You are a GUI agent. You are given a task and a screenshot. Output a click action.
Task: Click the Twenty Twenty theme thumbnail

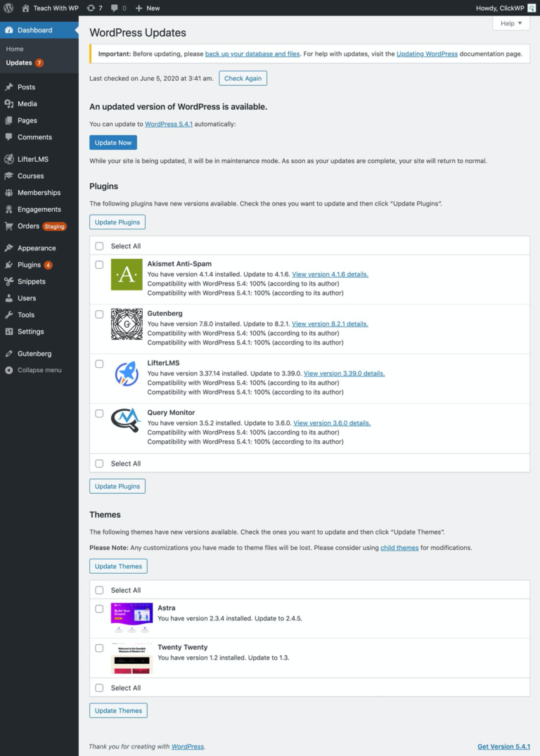pyautogui.click(x=131, y=658)
